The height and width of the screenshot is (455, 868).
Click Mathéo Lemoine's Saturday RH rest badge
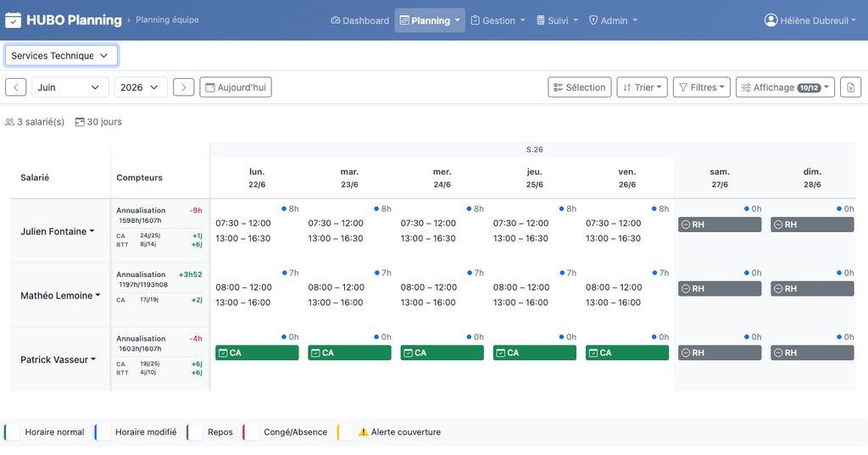tap(720, 288)
